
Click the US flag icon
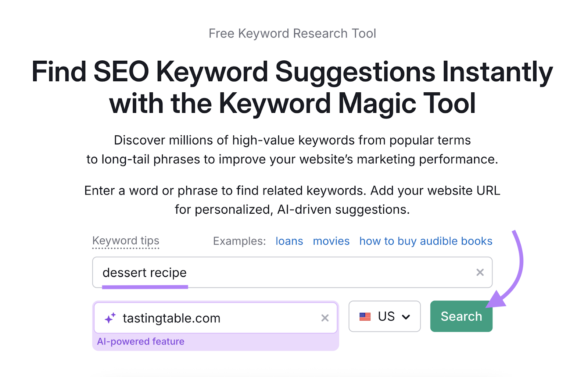366,316
